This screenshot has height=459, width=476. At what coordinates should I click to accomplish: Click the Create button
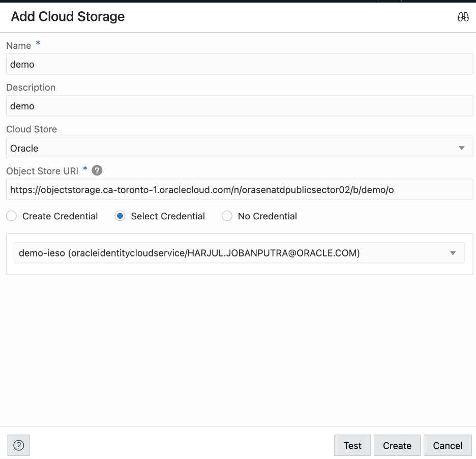coord(397,445)
